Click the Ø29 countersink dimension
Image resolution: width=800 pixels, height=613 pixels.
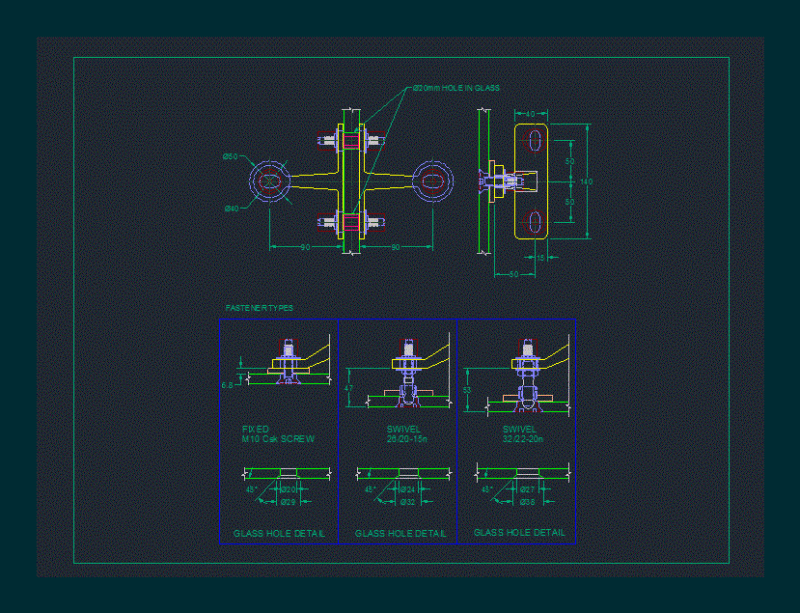(288, 502)
